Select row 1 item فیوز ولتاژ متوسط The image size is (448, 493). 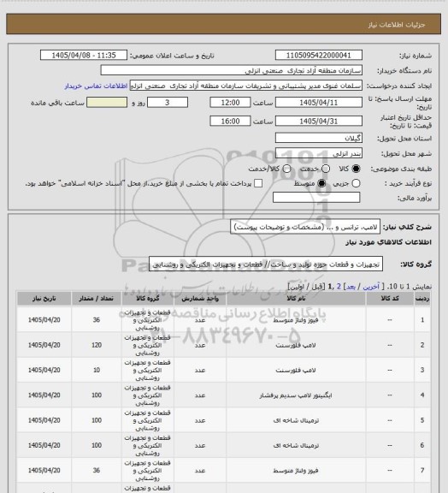click(x=296, y=320)
